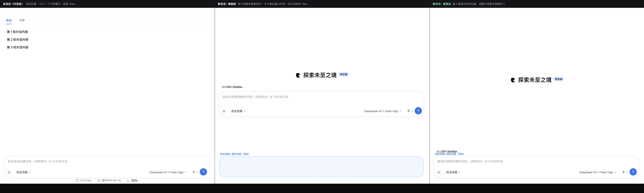Focus the 描述你想要构建的内容 input in 修复前 panel
The height and width of the screenshot is (193, 644).
(x=321, y=97)
